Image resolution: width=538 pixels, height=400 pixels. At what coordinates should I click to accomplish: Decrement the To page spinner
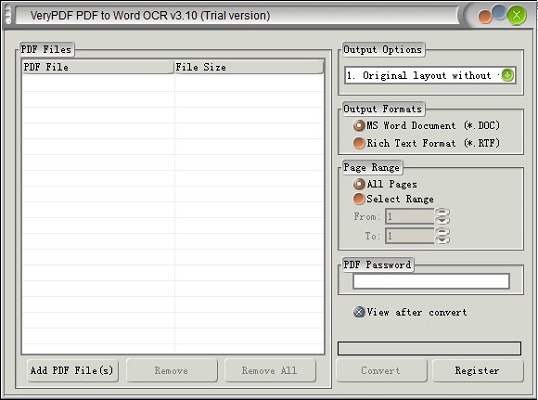[443, 240]
